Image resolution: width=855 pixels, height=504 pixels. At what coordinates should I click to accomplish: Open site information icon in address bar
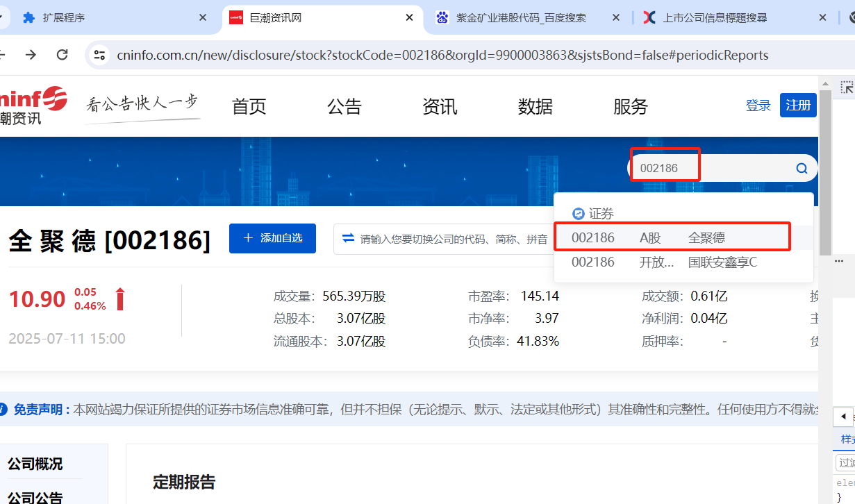point(99,55)
